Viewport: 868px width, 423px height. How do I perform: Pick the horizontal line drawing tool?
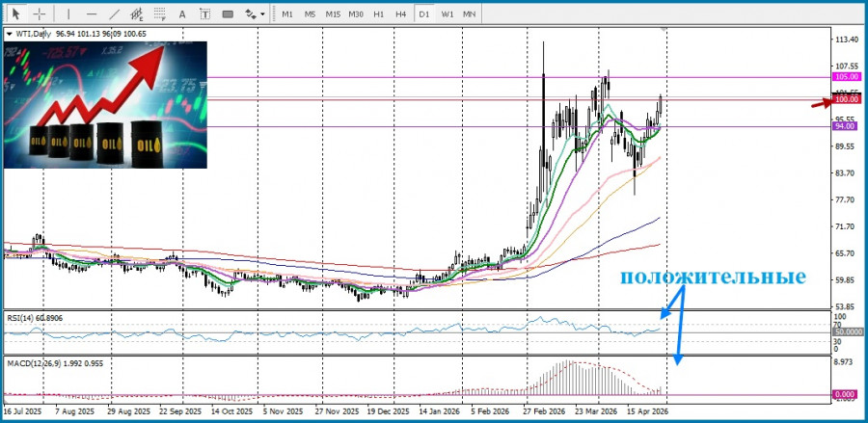coord(92,14)
